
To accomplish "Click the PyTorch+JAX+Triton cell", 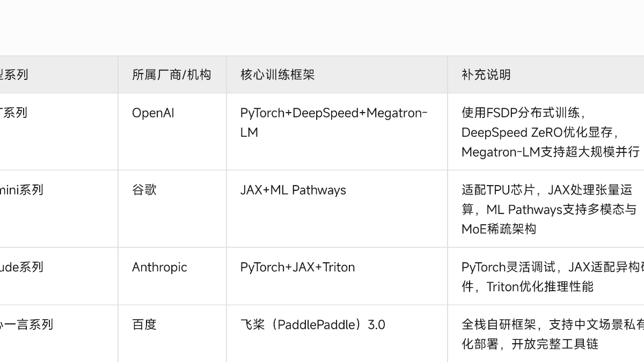I will [337, 276].
